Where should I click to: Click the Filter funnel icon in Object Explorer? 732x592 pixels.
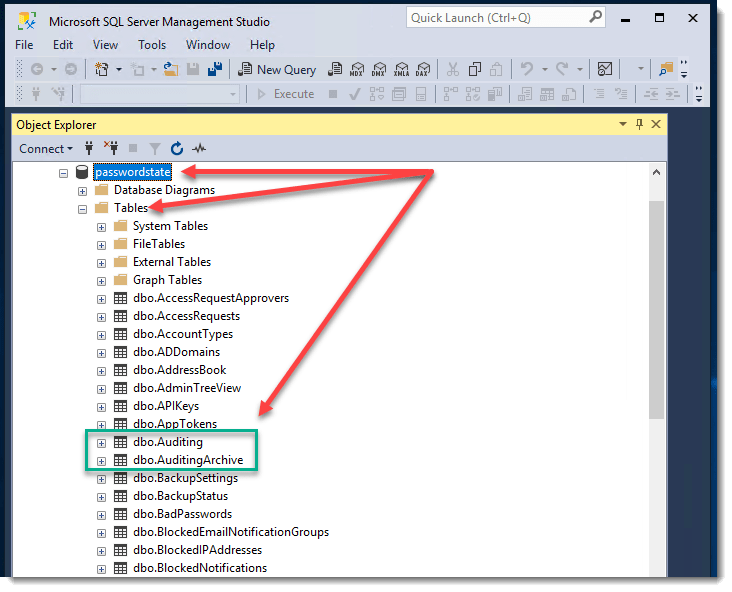click(x=155, y=148)
